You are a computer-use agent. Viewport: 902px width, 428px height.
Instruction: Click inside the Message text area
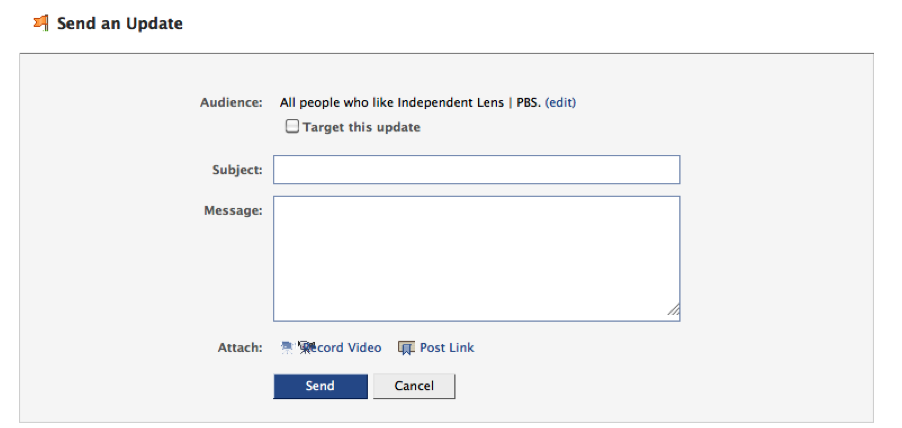click(476, 258)
